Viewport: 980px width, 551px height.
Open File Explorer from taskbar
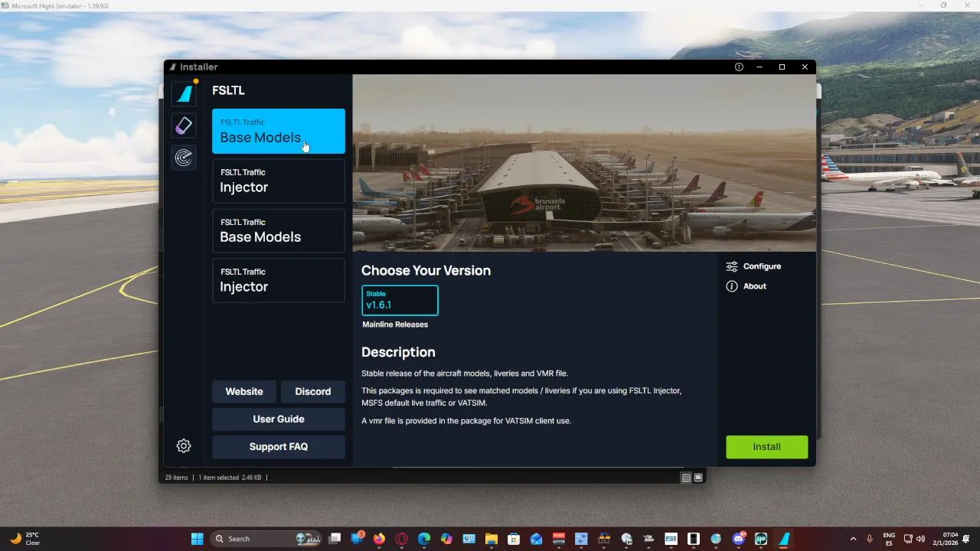point(492,539)
